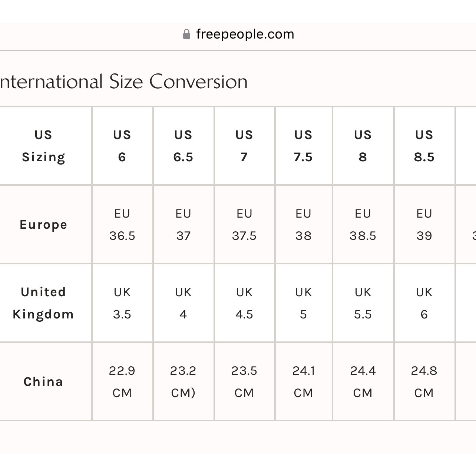Viewport: 476px width, 476px height.
Task: Click the 23.2 CM) cell
Action: coord(184,382)
